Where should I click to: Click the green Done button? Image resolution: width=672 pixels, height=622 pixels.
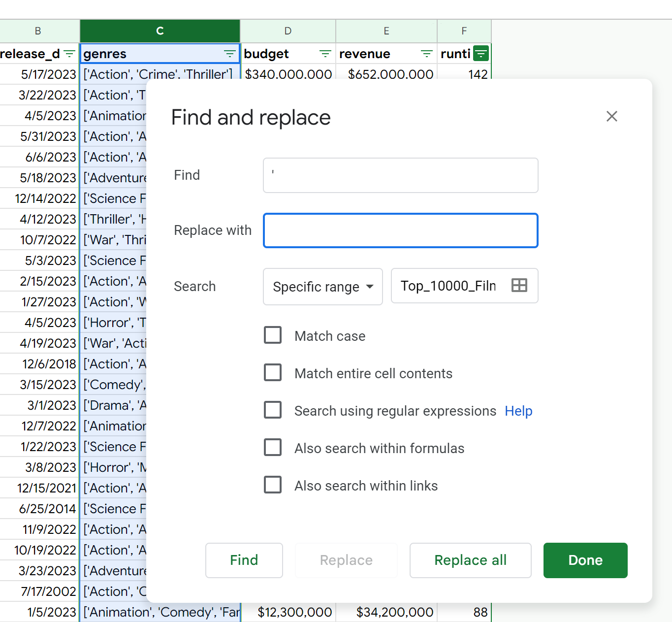pyautogui.click(x=585, y=560)
